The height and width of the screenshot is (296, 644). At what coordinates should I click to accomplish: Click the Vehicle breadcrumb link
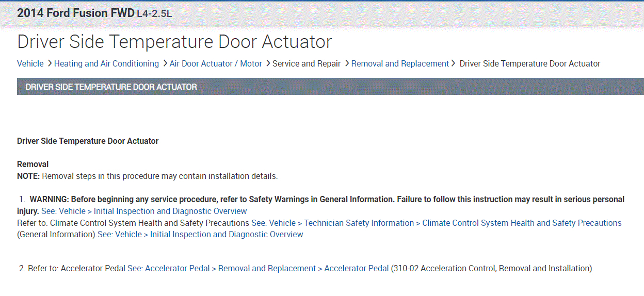30,63
